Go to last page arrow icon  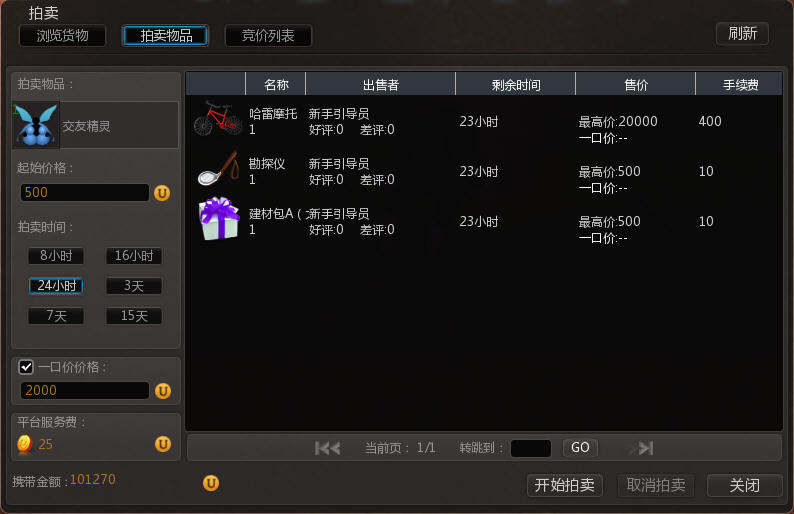(644, 448)
